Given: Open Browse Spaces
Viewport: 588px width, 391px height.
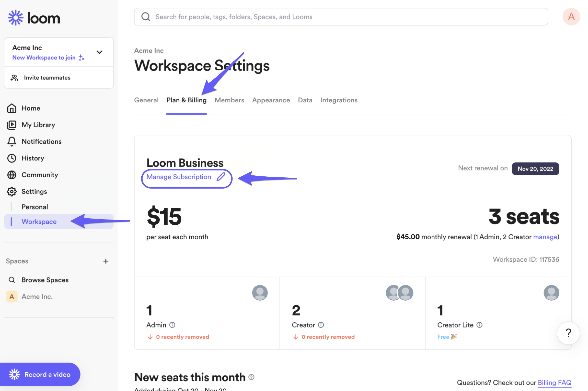Looking at the screenshot, I should (x=45, y=280).
